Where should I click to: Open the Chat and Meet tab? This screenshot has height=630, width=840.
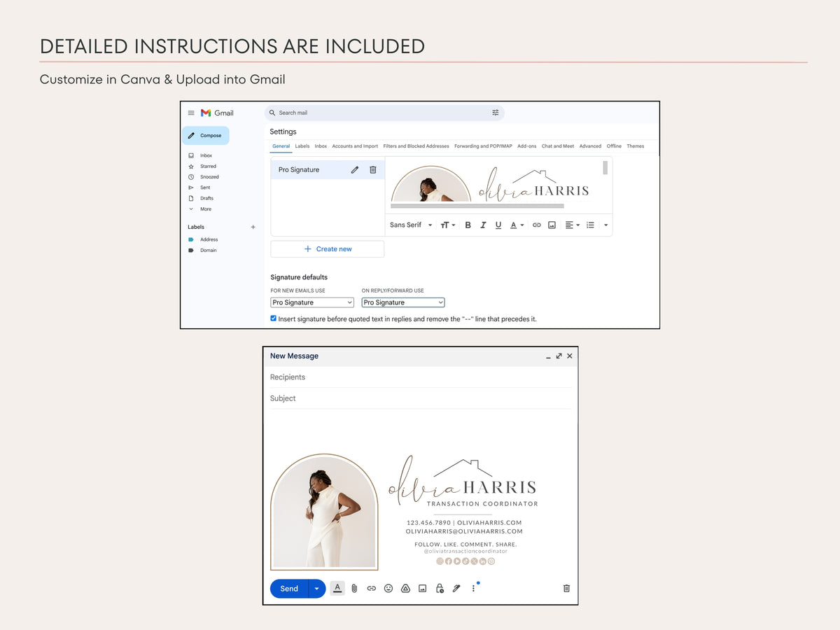coord(558,146)
